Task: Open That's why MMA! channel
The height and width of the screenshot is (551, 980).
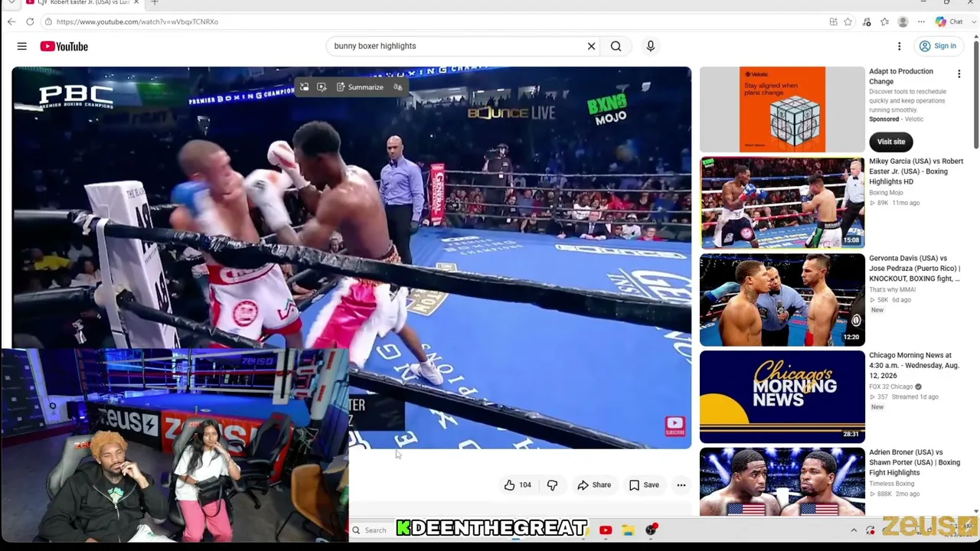Action: pyautogui.click(x=893, y=289)
